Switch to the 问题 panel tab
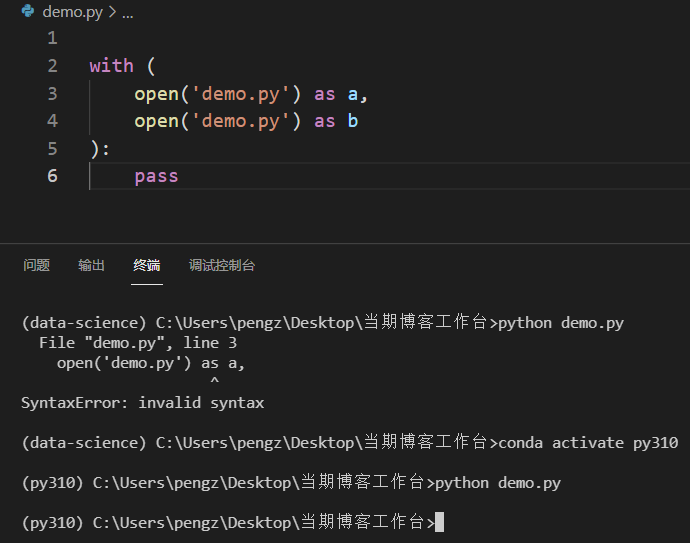This screenshot has width=690, height=543. coord(37,265)
